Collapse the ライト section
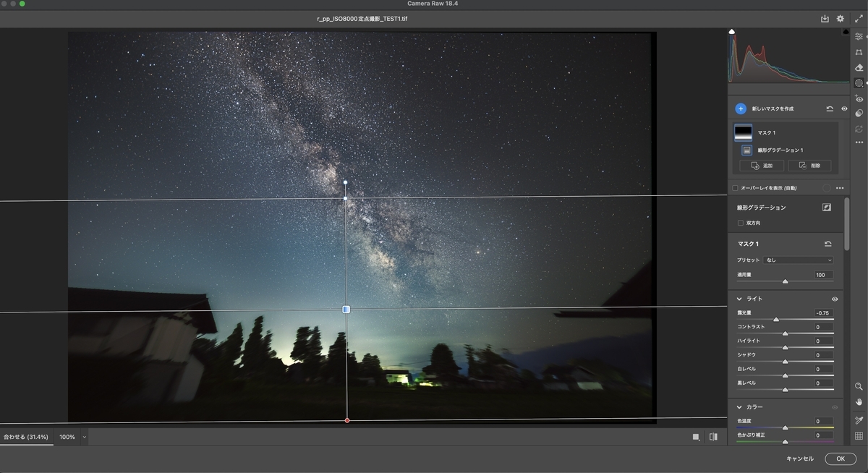 [x=739, y=299]
